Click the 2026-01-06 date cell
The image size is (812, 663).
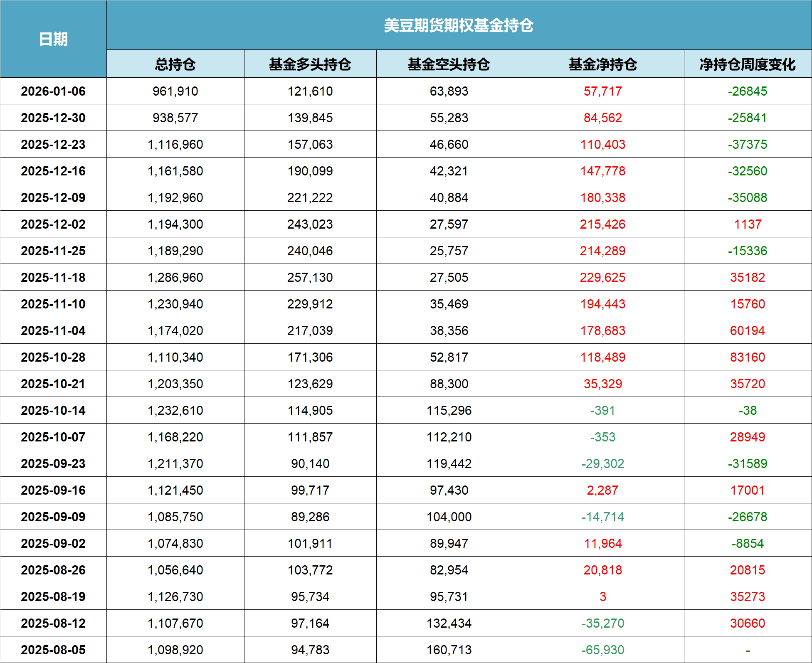click(53, 91)
